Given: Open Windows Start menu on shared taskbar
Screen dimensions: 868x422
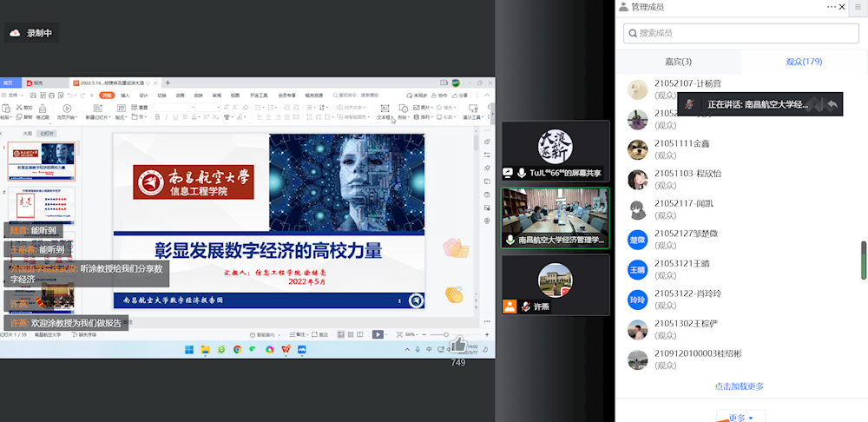Looking at the screenshot, I should point(189,349).
